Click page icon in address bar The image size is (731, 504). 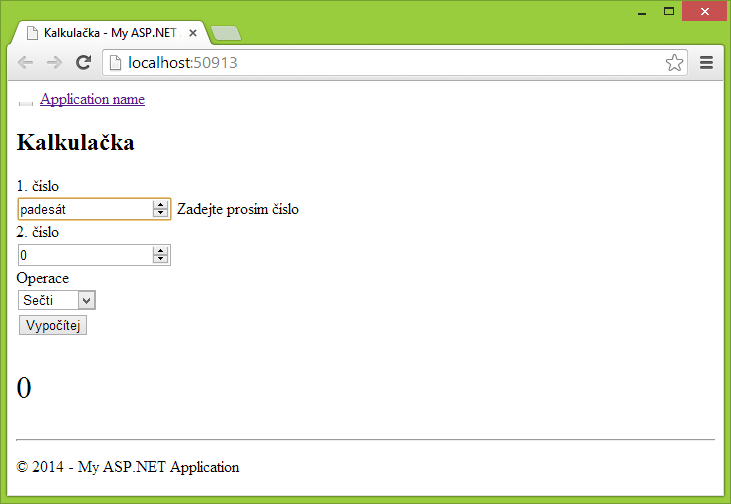click(115, 62)
